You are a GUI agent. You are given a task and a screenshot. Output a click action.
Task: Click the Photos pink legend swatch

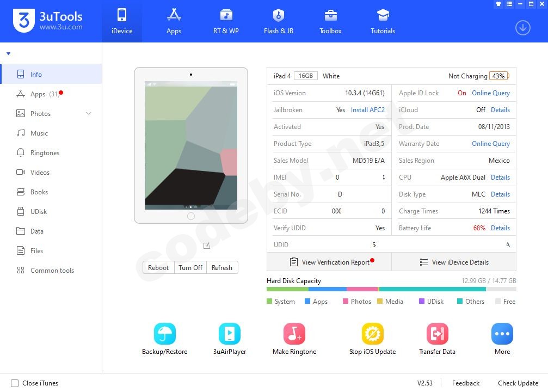346,301
